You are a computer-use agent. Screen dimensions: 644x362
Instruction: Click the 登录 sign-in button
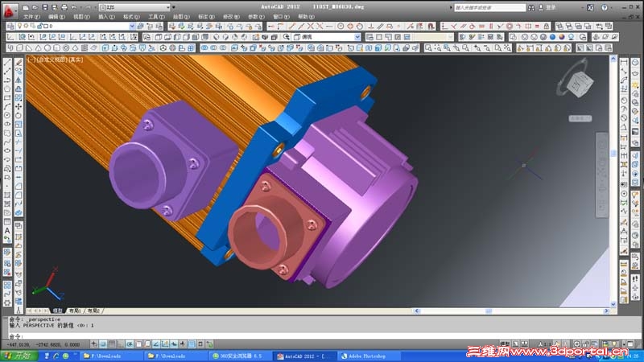coord(548,7)
